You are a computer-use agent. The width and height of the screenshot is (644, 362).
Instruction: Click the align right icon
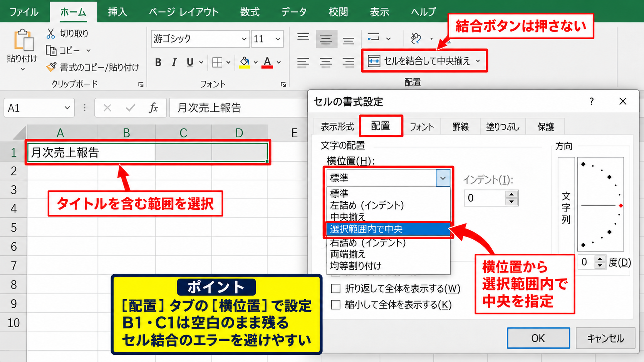[x=349, y=62]
